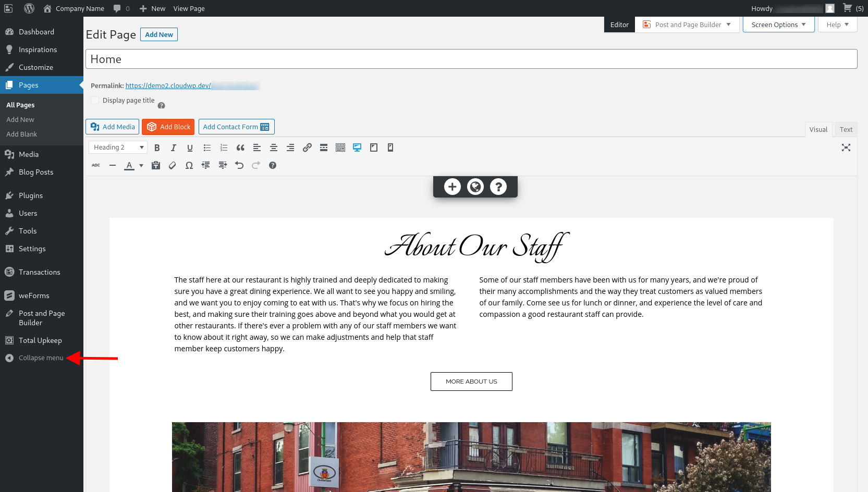Insert or edit a link
The height and width of the screenshot is (492, 868).
(307, 147)
